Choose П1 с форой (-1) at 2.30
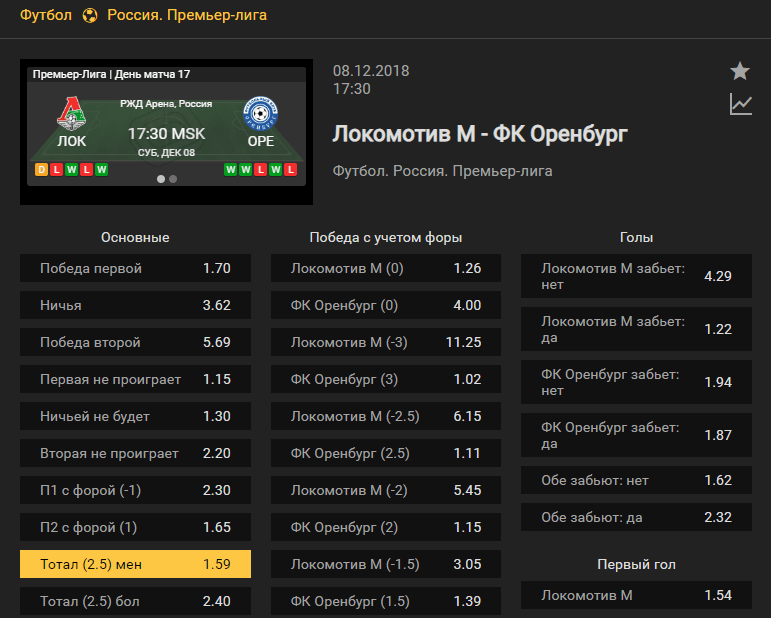Screen dimensions: 771x618 (135, 490)
